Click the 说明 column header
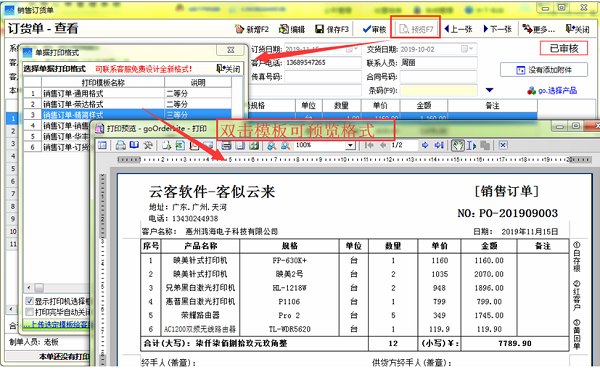The width and height of the screenshot is (600, 370). 198,83
